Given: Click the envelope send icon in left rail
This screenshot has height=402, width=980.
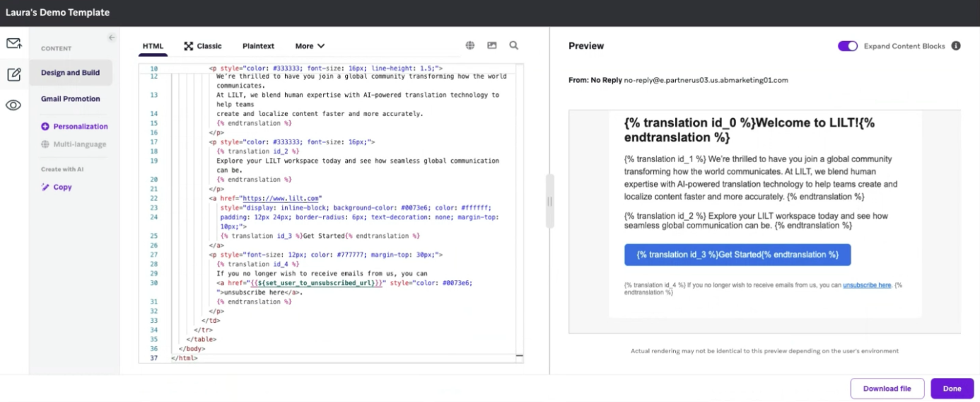Looking at the screenshot, I should [x=13, y=43].
